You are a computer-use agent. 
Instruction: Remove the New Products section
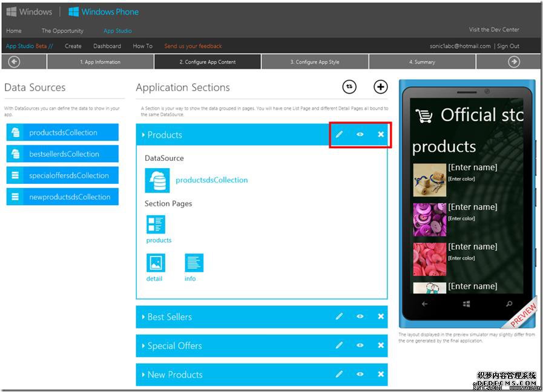coord(381,374)
